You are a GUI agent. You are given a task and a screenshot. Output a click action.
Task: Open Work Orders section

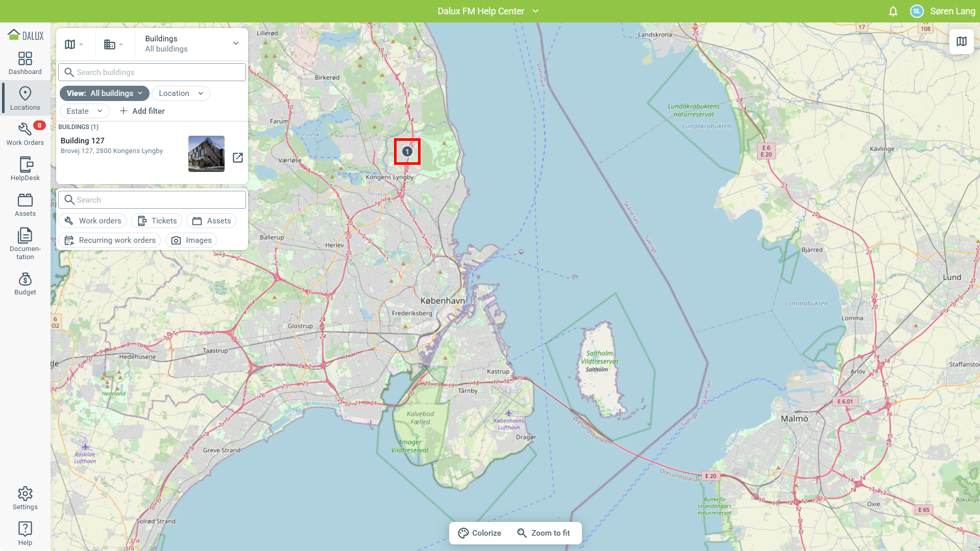click(x=25, y=134)
